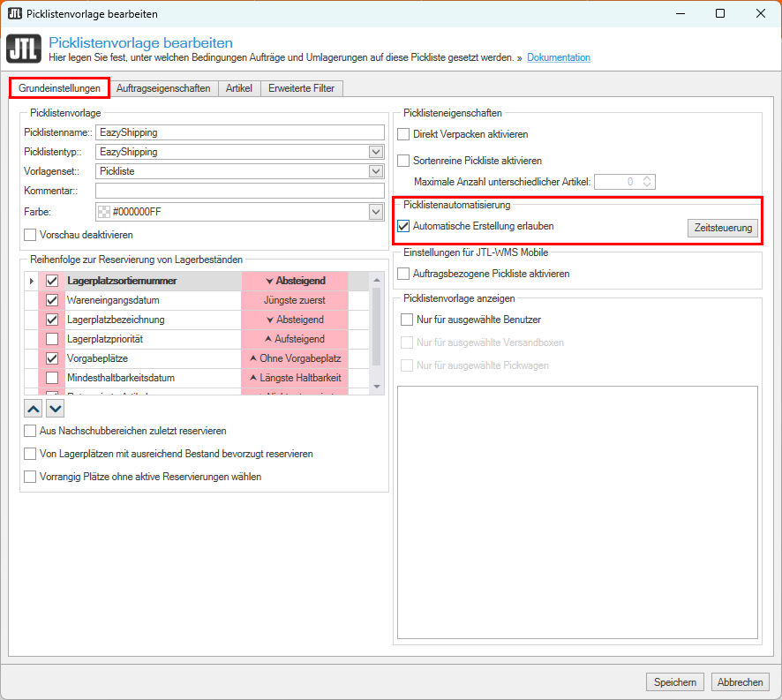Open the Farbe color dropdown arrow
The height and width of the screenshot is (700, 782).
tap(376, 212)
